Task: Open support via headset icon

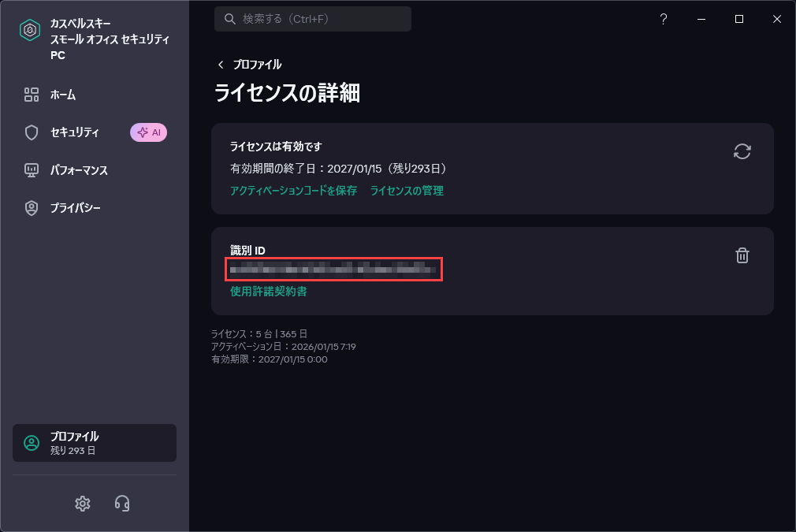Action: click(122, 504)
